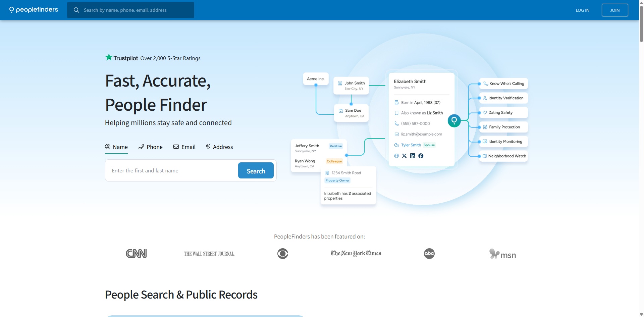Click the 1234 Smith Road address

[346, 173]
